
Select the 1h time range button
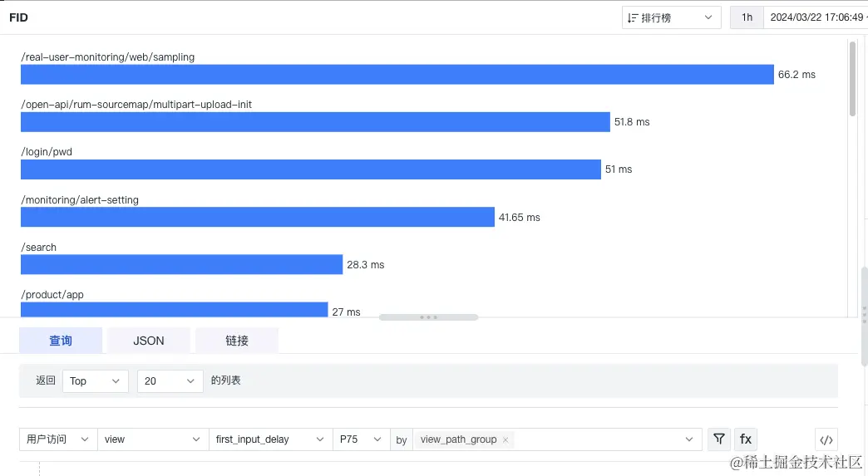(747, 17)
